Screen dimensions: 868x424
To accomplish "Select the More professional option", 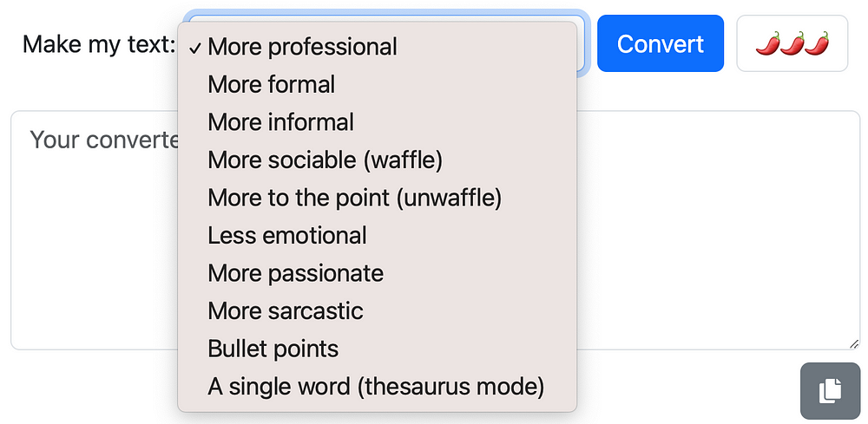I will [302, 47].
